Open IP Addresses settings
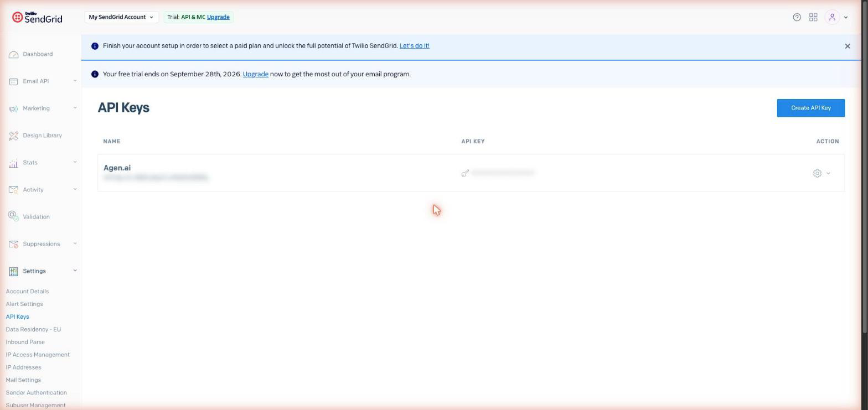The width and height of the screenshot is (868, 410). [23, 368]
